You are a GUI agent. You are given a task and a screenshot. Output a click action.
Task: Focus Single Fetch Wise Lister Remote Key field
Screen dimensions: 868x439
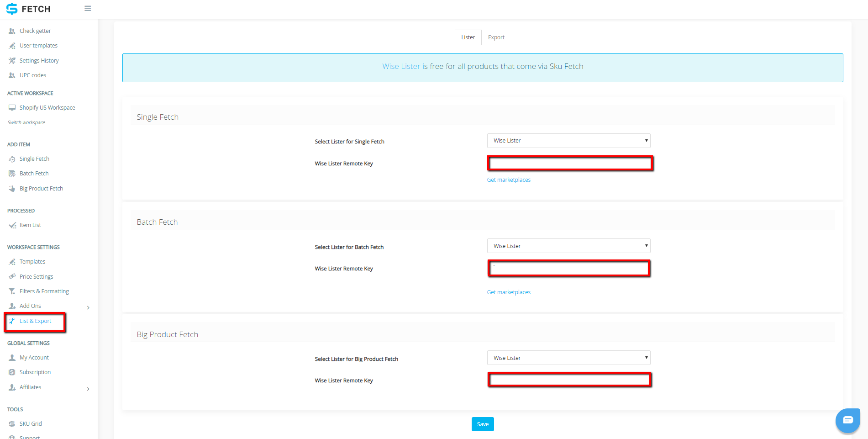[x=570, y=163]
